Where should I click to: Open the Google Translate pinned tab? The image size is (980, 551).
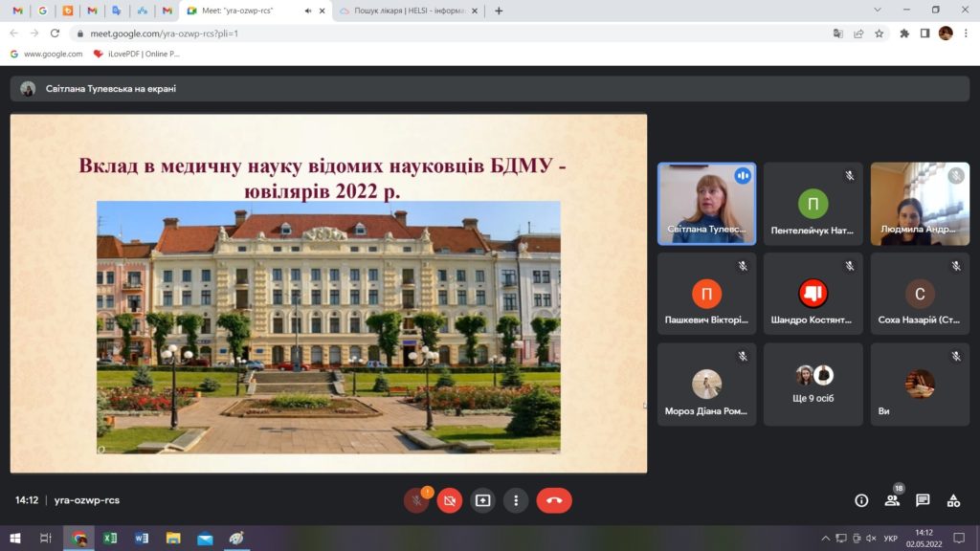point(117,11)
